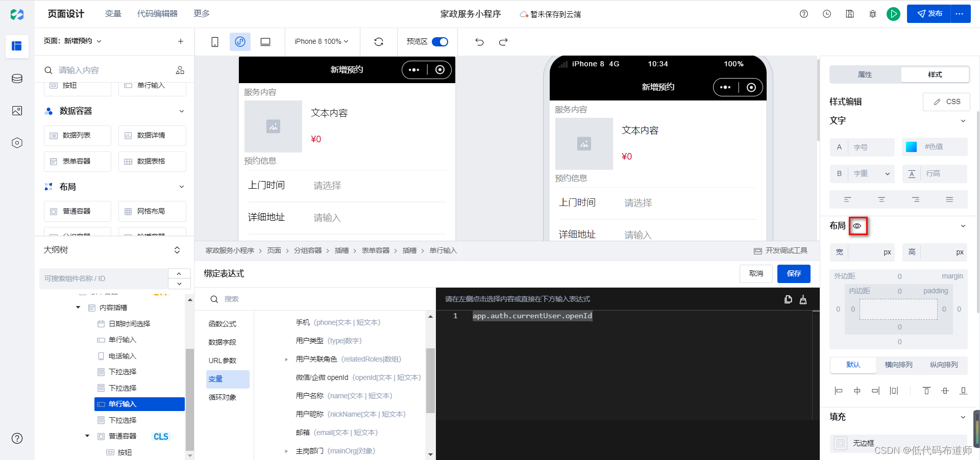Open the CSS style editor
This screenshot has height=460, width=980.
click(x=946, y=101)
